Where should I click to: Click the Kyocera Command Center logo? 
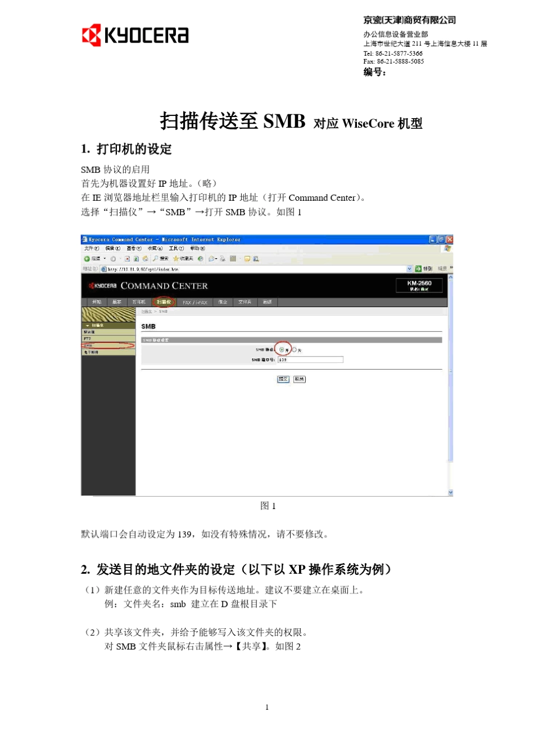[x=148, y=286]
